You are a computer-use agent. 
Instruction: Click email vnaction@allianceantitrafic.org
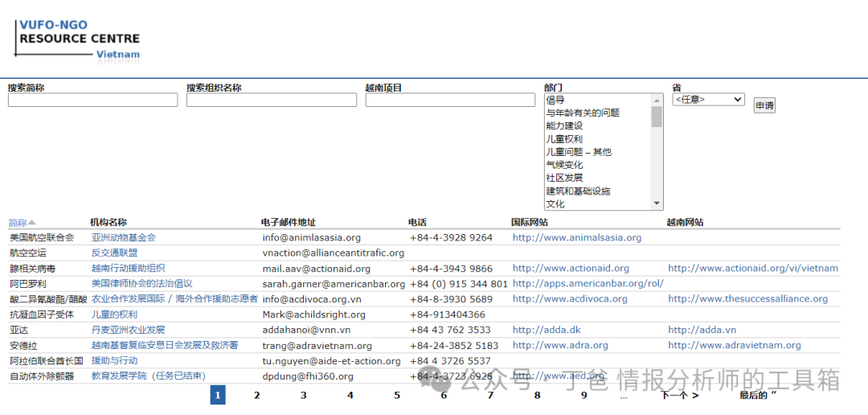click(x=334, y=253)
